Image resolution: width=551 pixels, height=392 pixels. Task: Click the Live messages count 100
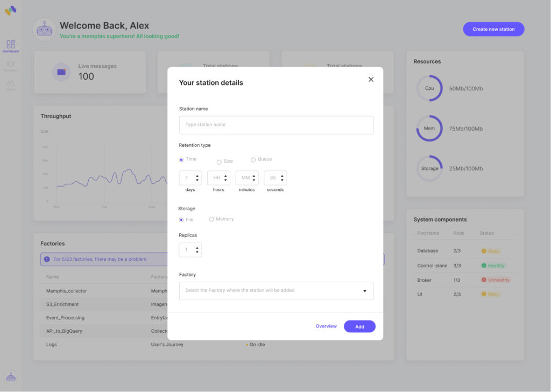click(86, 76)
